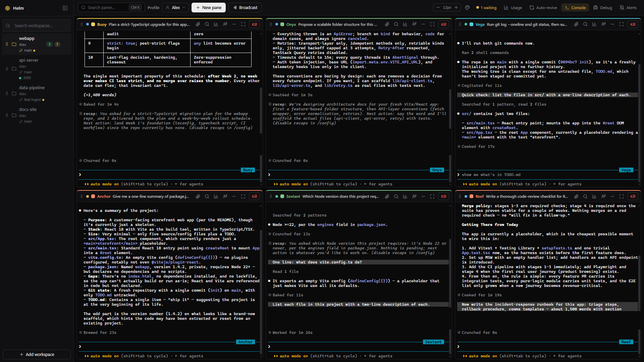The image size is (644, 362).
Task: Toggle auto mode in Reef pane
Action: (480, 356)
